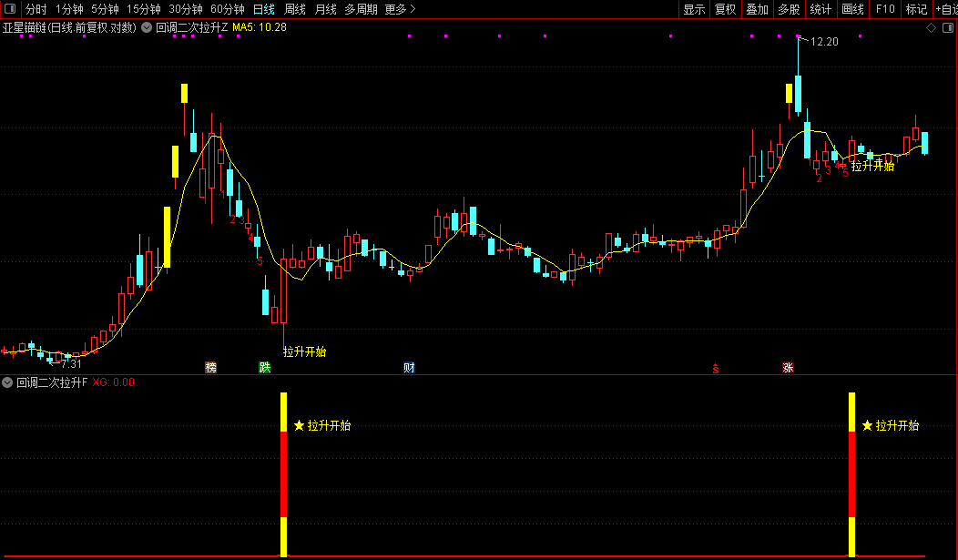This screenshot has height=560, width=958.
Task: Select the 15分钟 period tab
Action: click(x=144, y=9)
